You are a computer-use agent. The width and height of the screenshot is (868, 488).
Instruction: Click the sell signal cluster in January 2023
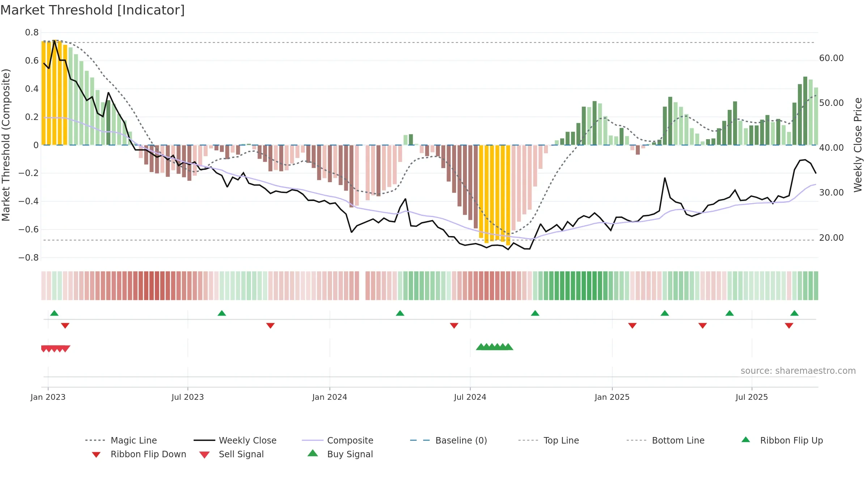pyautogui.click(x=55, y=348)
